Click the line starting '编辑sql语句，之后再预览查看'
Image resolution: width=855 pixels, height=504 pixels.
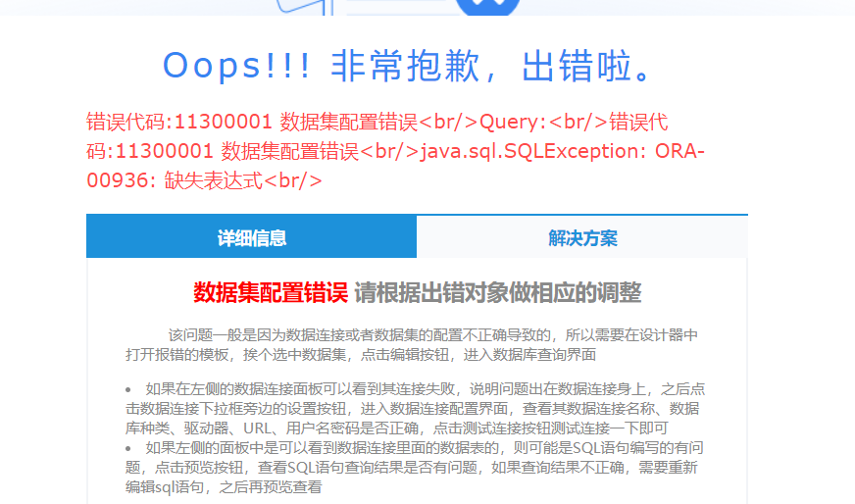coord(224,487)
